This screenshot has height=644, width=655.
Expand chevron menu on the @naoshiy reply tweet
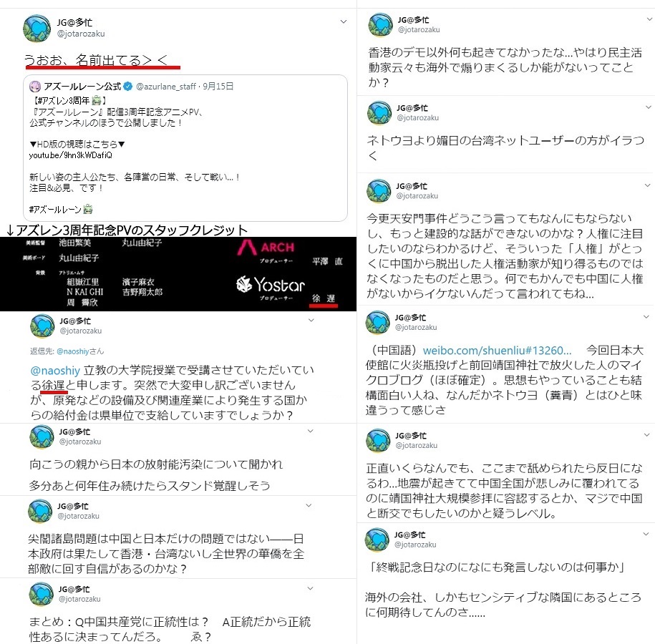(311, 321)
